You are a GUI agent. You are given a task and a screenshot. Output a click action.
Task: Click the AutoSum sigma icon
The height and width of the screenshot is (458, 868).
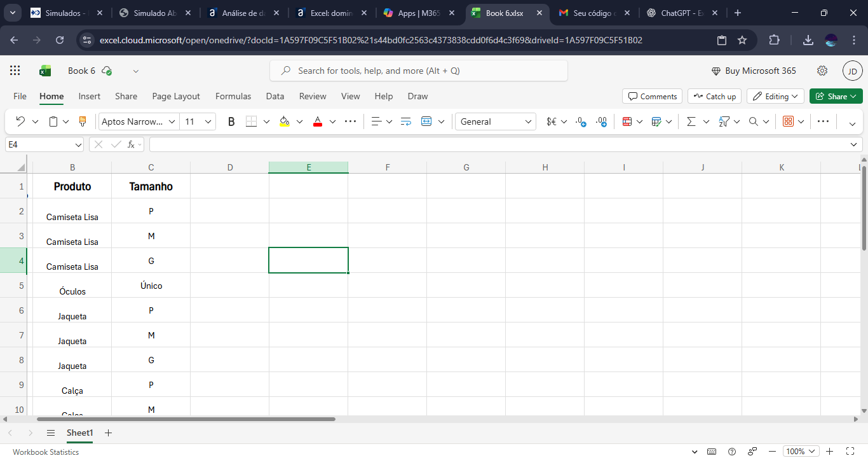(691, 121)
